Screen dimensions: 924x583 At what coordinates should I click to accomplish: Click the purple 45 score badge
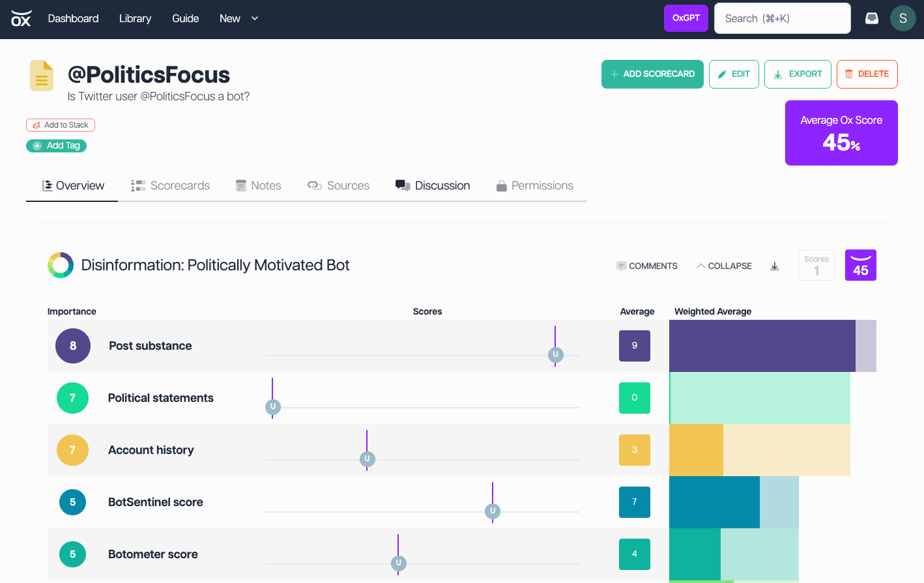coord(860,265)
